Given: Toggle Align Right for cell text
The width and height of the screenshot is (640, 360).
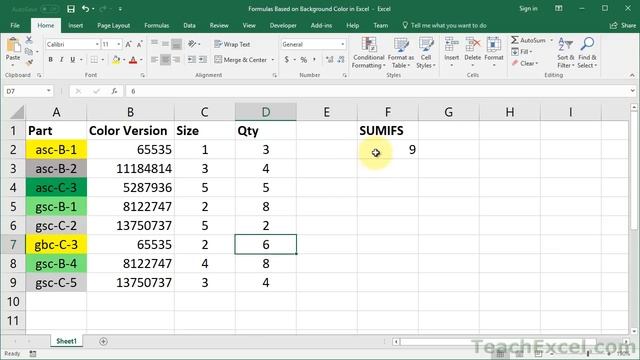Looking at the screenshot, I should click(176, 60).
